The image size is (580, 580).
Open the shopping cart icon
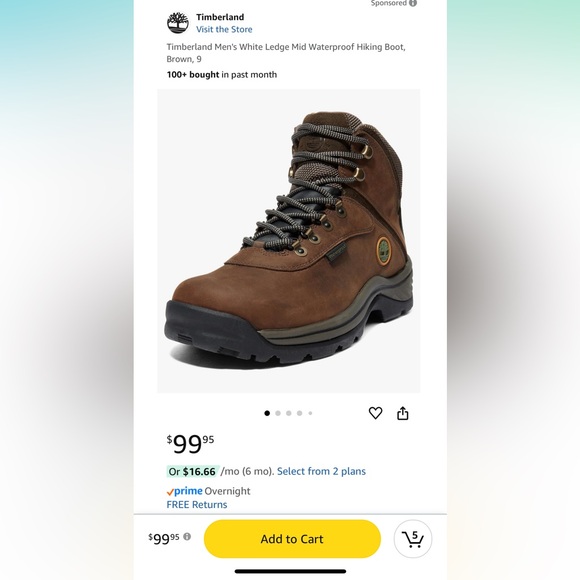point(413,539)
